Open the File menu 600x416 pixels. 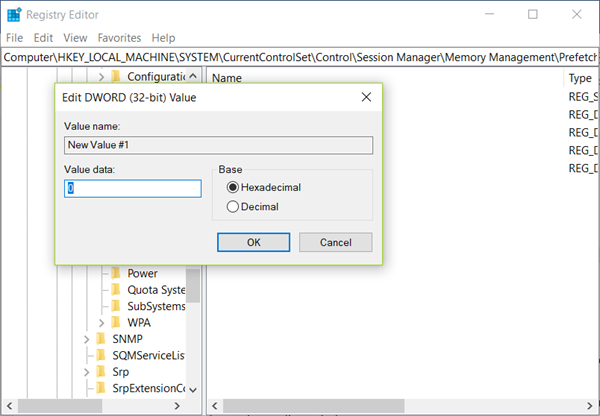tap(15, 38)
